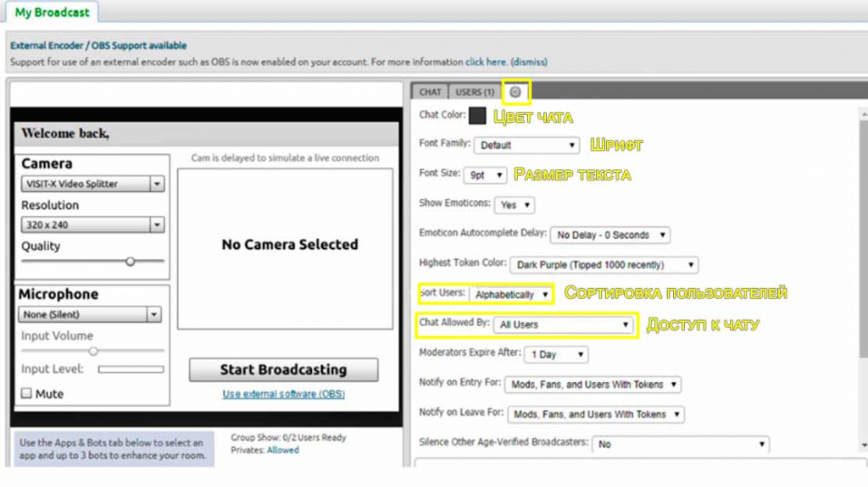868x487 pixels.
Task: Open the Font Family dropdown
Action: (526, 145)
